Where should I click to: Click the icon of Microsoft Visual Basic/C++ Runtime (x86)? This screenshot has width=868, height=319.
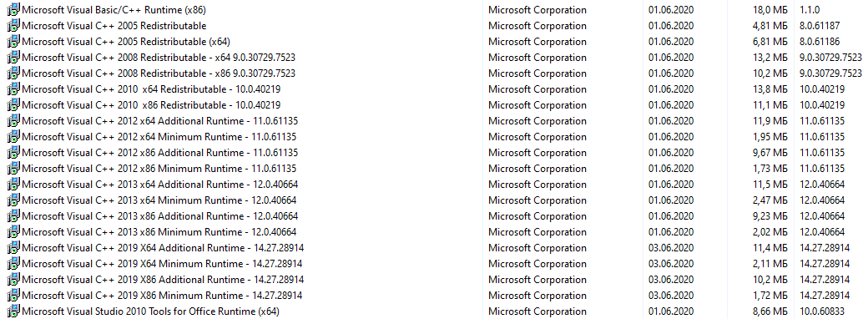(x=13, y=10)
